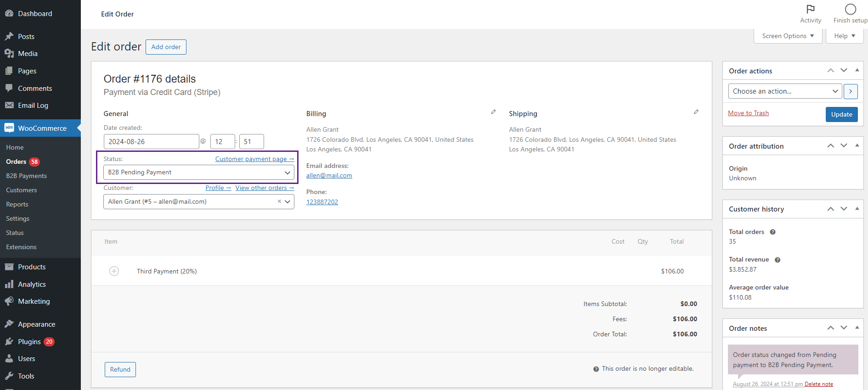
Task: Click View other orders link
Action: (x=265, y=188)
